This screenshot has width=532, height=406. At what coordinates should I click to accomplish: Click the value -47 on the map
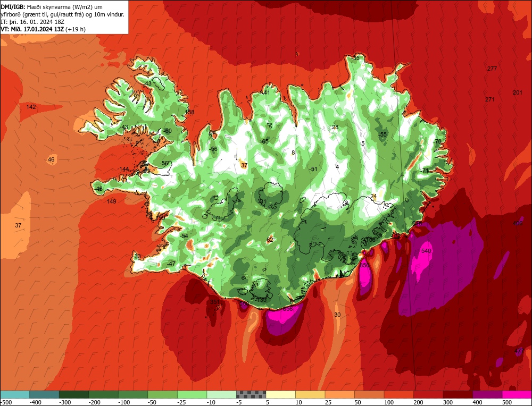(171, 264)
